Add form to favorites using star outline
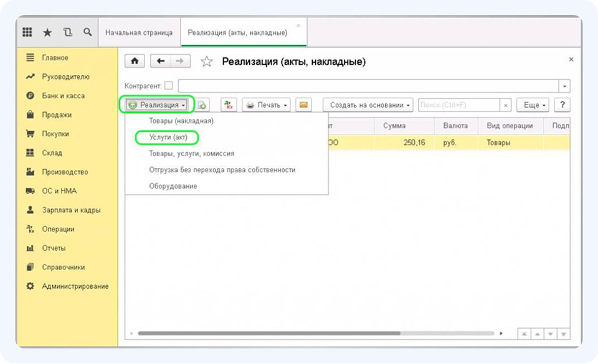This screenshot has height=364, width=598. (x=207, y=62)
